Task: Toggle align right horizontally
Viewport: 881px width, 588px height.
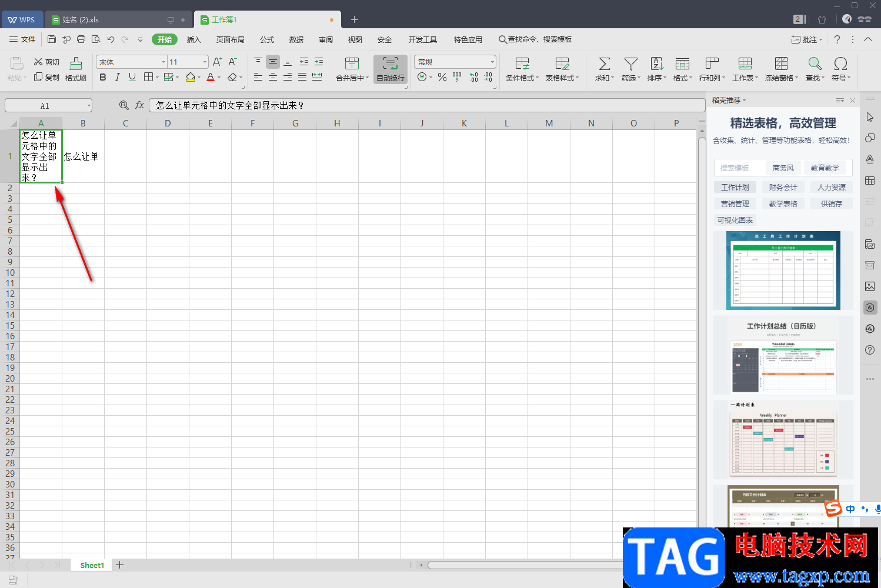Action: (x=288, y=77)
